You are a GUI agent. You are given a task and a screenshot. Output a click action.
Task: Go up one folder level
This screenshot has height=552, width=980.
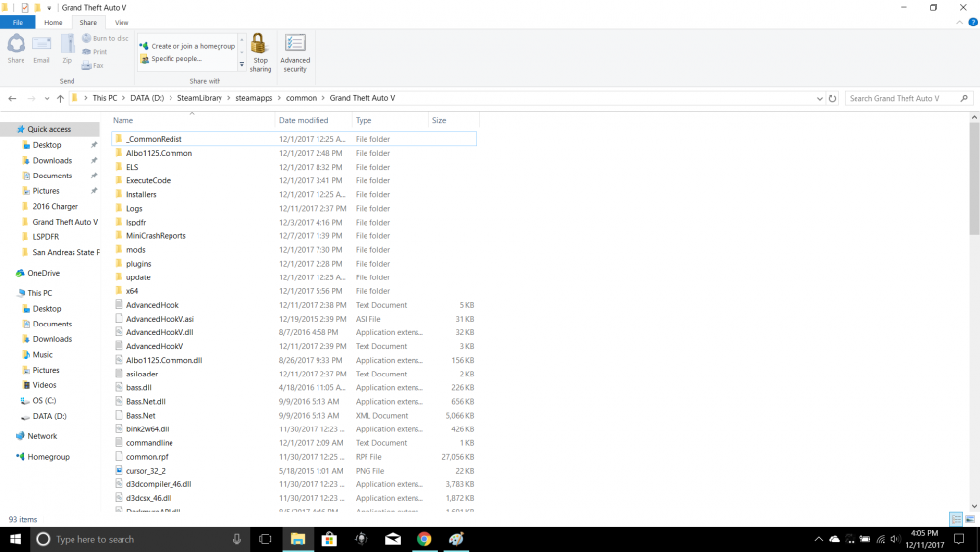pos(60,98)
